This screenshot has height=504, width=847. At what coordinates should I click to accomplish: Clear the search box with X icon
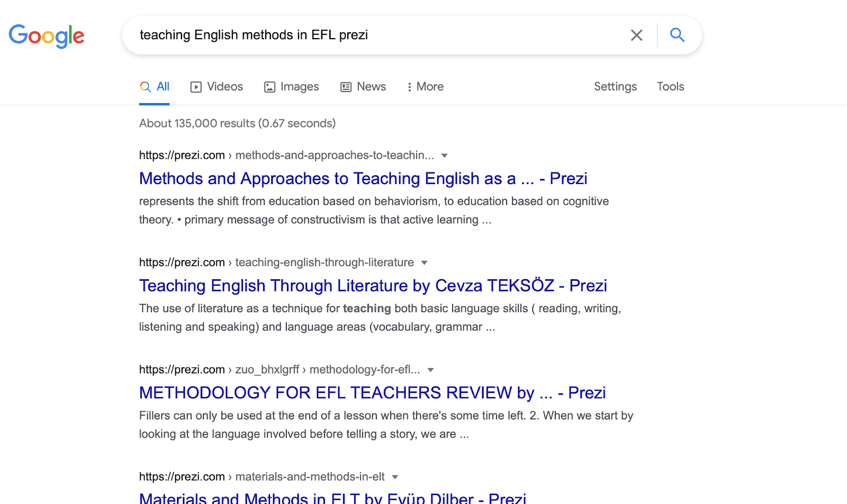click(x=636, y=35)
